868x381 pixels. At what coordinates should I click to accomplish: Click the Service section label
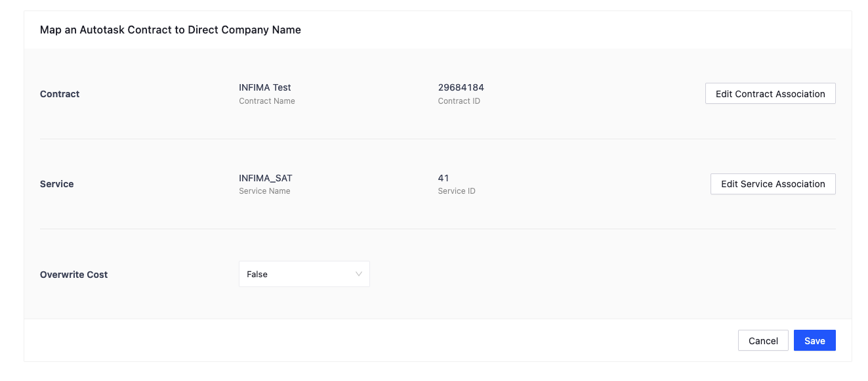56,184
